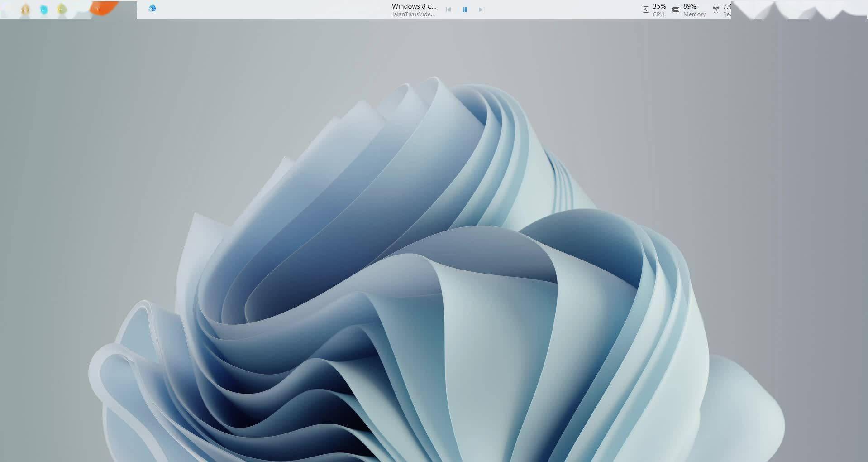This screenshot has height=462, width=868.
Task: Click the Memory label text
Action: (694, 14)
